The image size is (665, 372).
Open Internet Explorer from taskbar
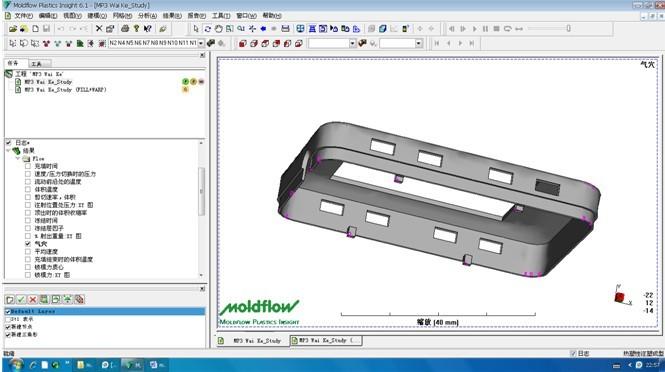point(34,365)
